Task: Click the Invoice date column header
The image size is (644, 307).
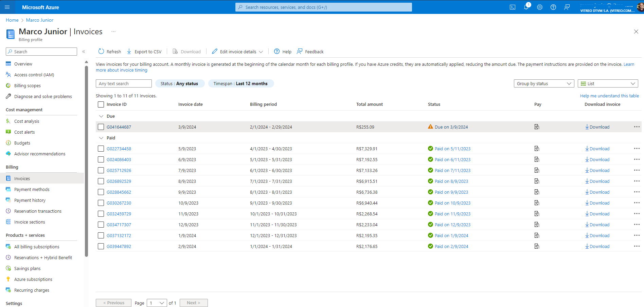Action: [191, 104]
